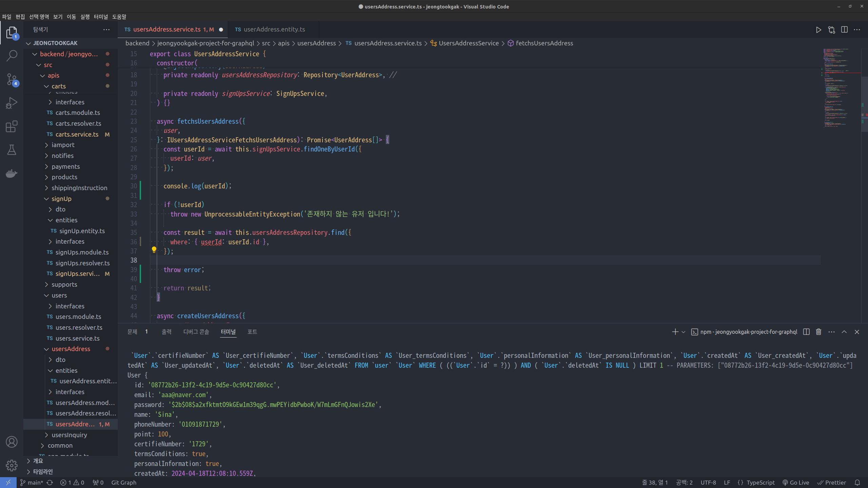Split the editor to the right

(844, 30)
